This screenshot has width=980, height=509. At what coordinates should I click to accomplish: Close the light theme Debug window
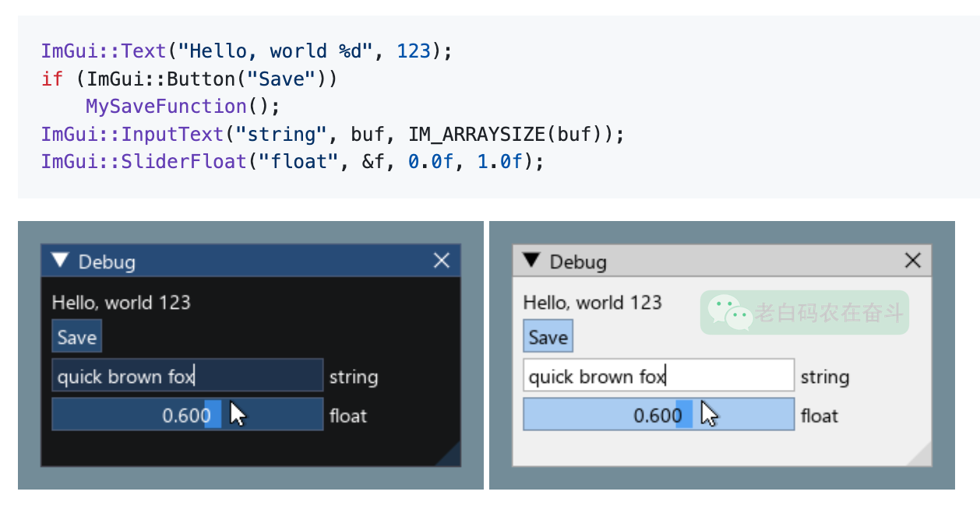click(x=913, y=261)
